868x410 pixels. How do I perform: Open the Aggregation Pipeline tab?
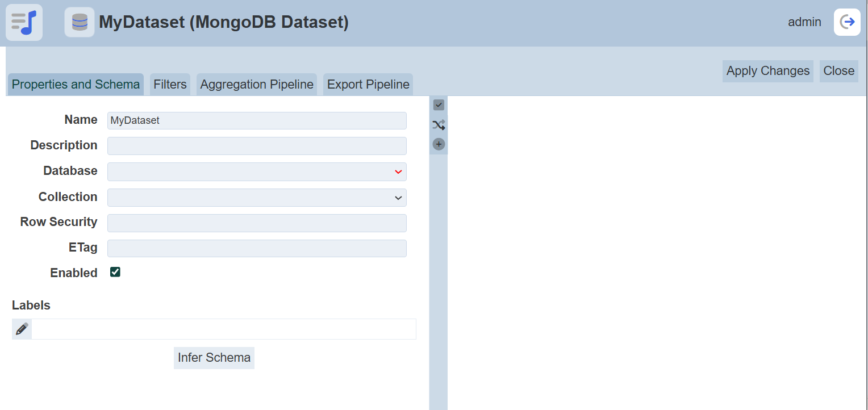(256, 84)
